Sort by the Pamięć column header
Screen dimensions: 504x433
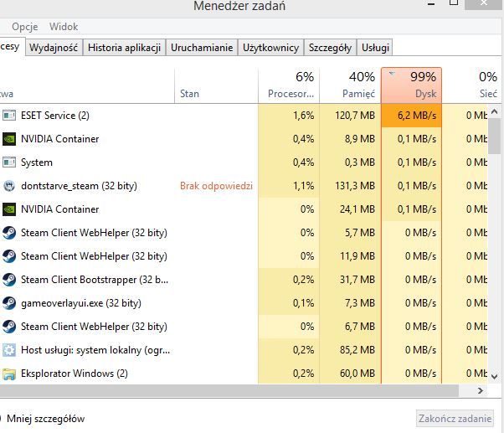(x=350, y=85)
